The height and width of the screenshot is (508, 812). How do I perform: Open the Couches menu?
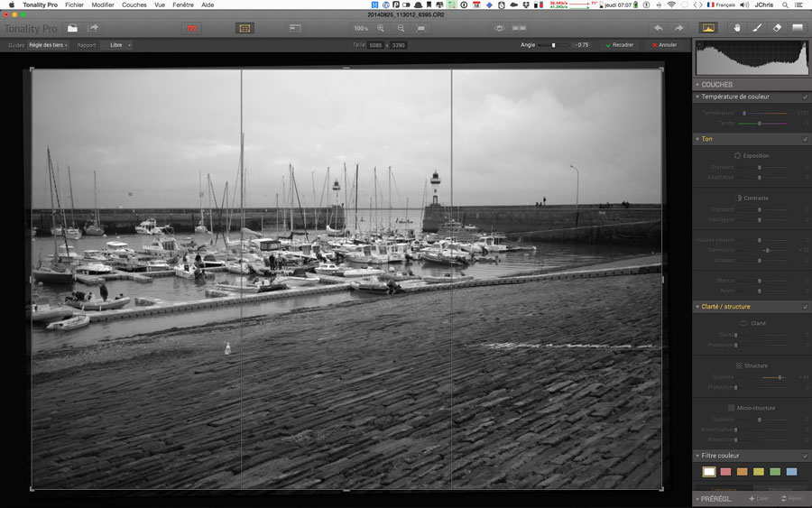134,5
